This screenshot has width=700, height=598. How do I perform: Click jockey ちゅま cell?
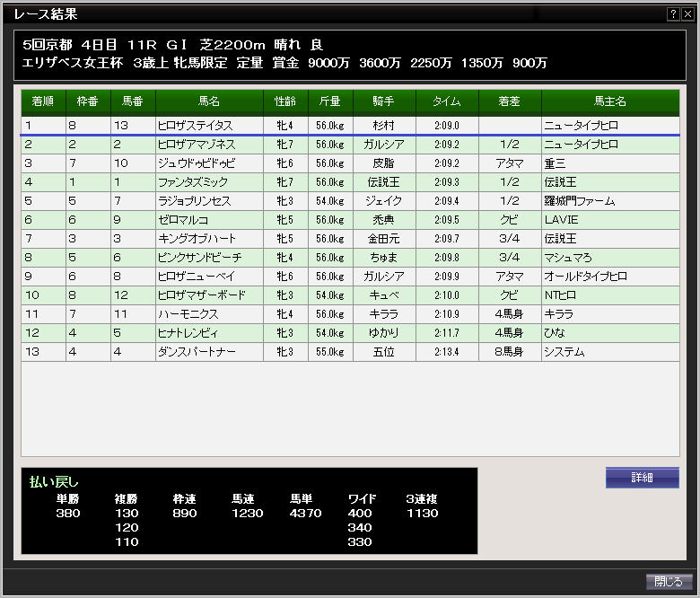384,258
